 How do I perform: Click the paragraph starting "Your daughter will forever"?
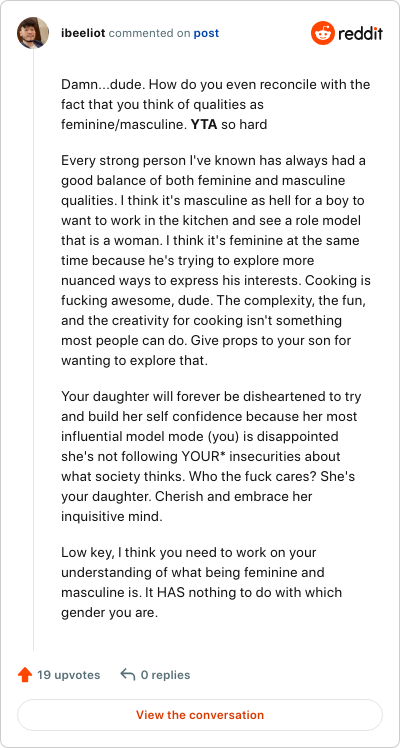(x=208, y=457)
